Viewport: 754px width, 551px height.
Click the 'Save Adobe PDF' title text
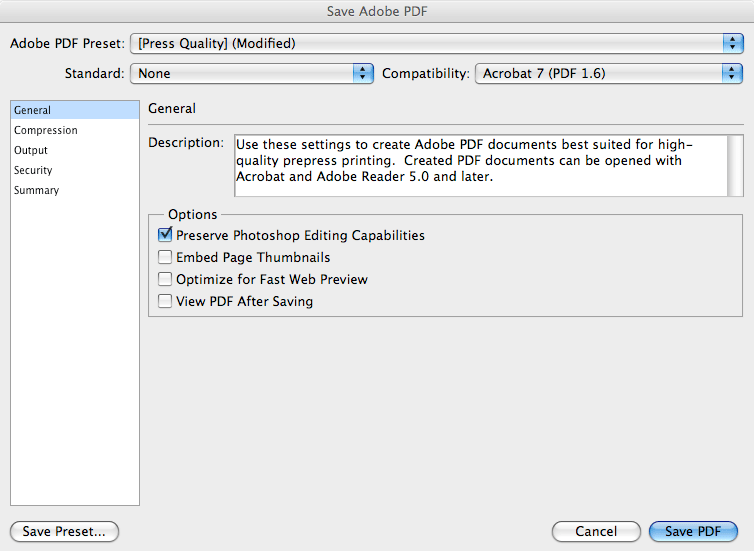click(x=377, y=11)
